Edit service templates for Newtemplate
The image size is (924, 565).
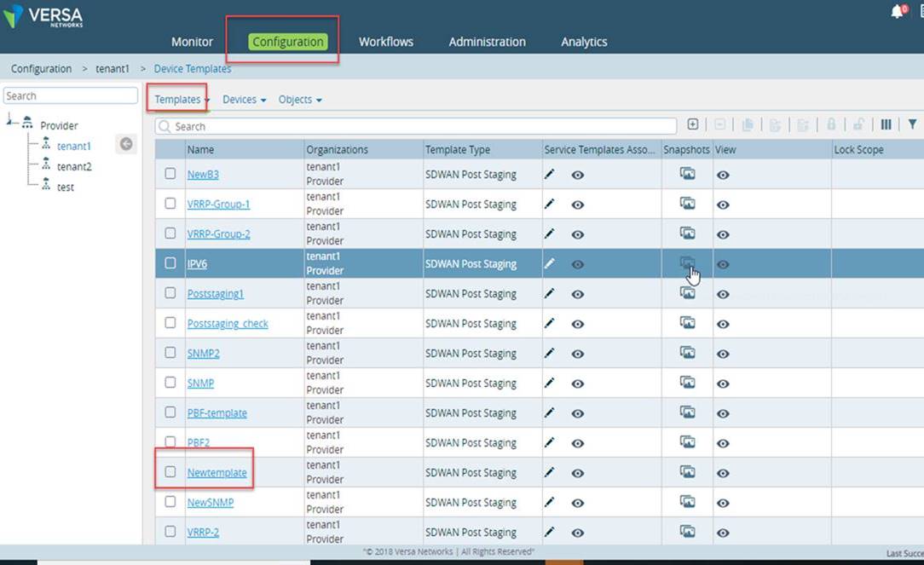[x=549, y=472]
